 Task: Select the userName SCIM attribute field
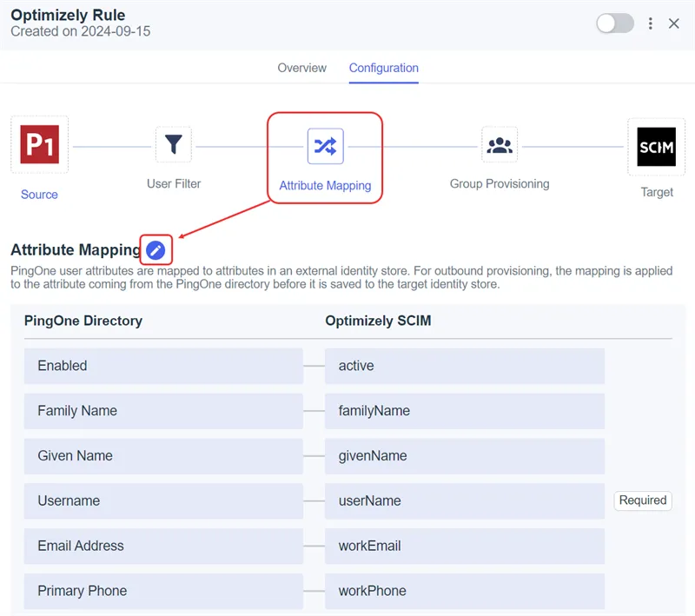(465, 500)
